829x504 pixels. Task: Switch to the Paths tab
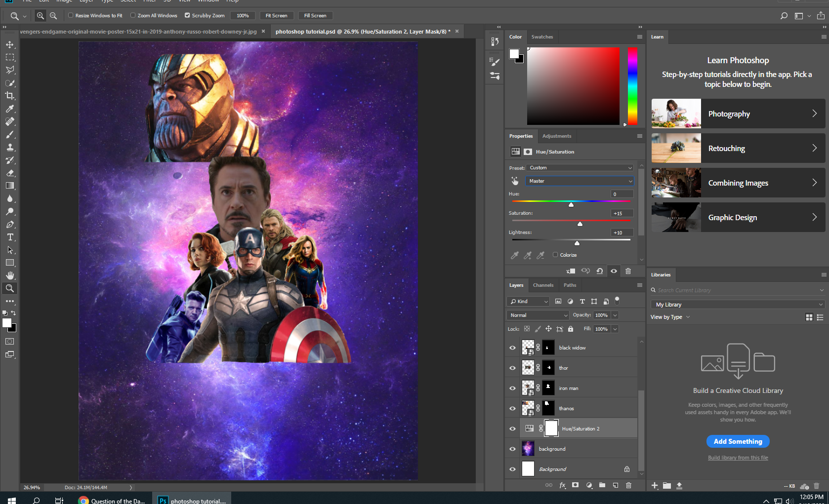coord(570,285)
